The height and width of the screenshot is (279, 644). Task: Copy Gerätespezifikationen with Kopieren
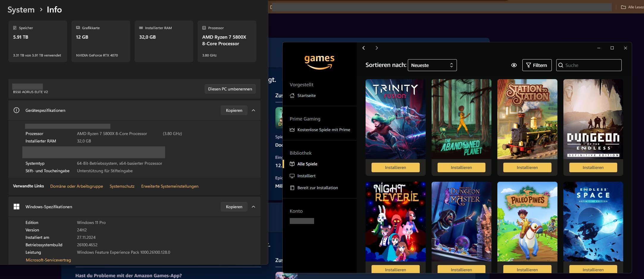click(x=234, y=110)
